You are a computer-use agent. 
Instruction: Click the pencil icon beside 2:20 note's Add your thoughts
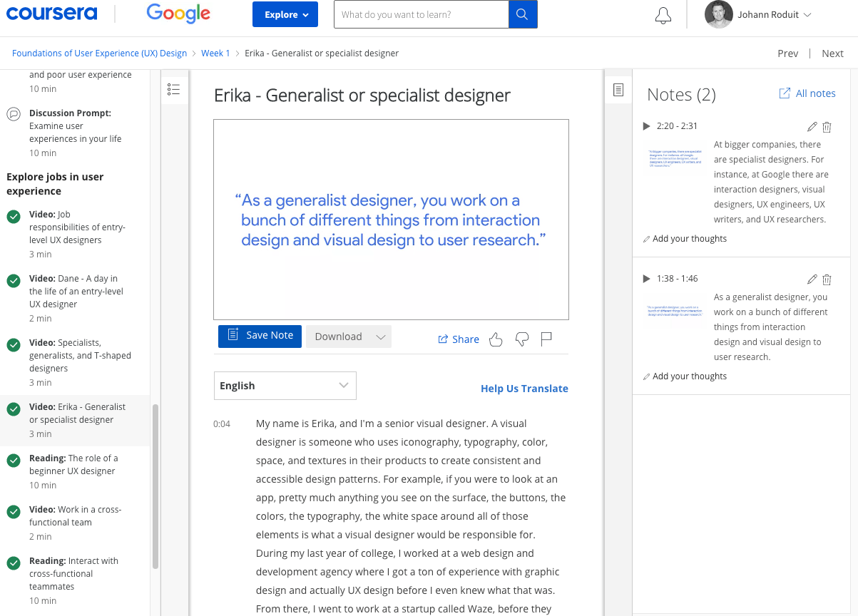point(647,239)
